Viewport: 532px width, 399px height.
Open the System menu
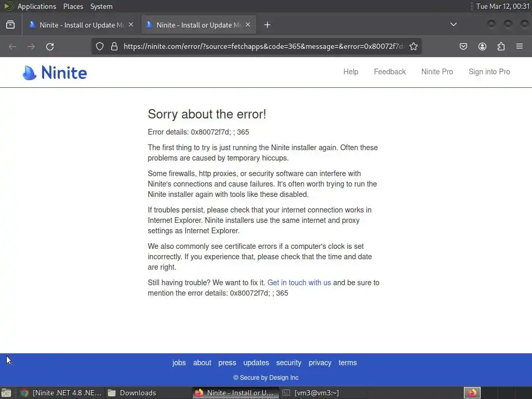click(101, 6)
